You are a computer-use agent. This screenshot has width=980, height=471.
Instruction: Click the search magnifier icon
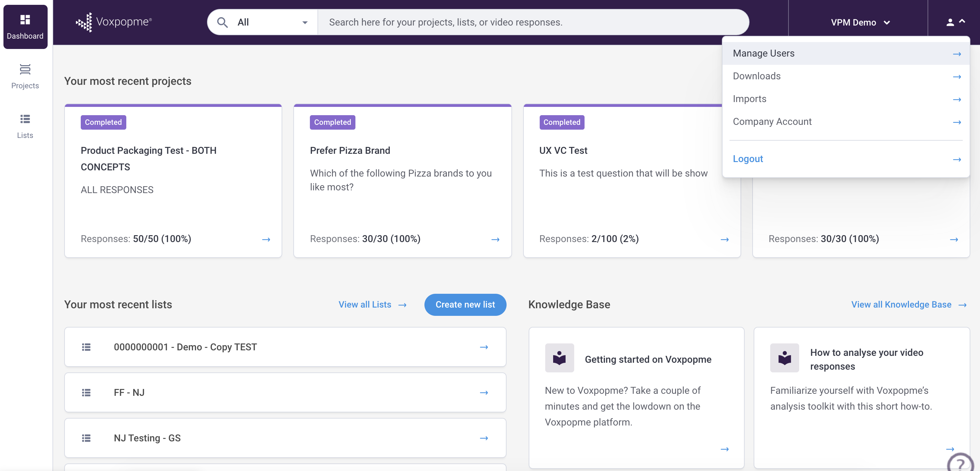[222, 22]
